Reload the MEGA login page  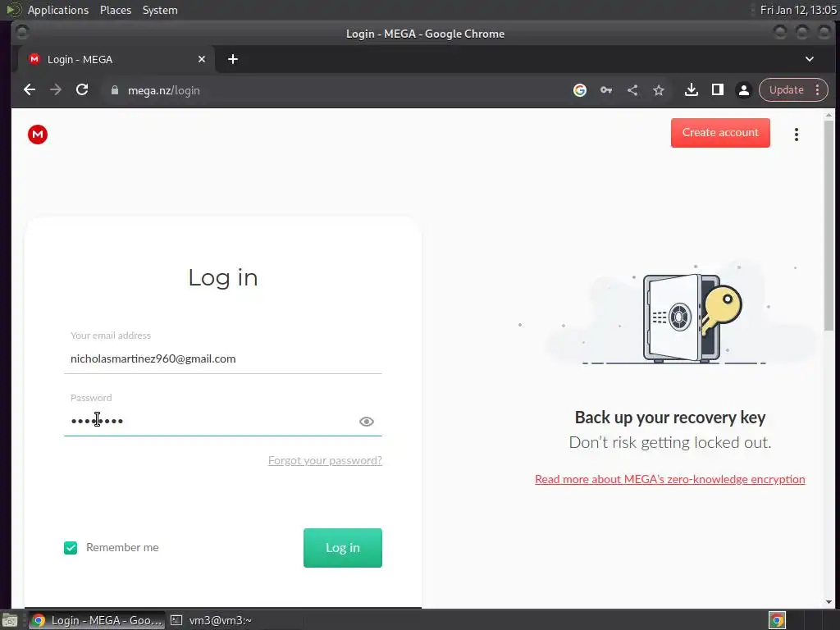82,90
